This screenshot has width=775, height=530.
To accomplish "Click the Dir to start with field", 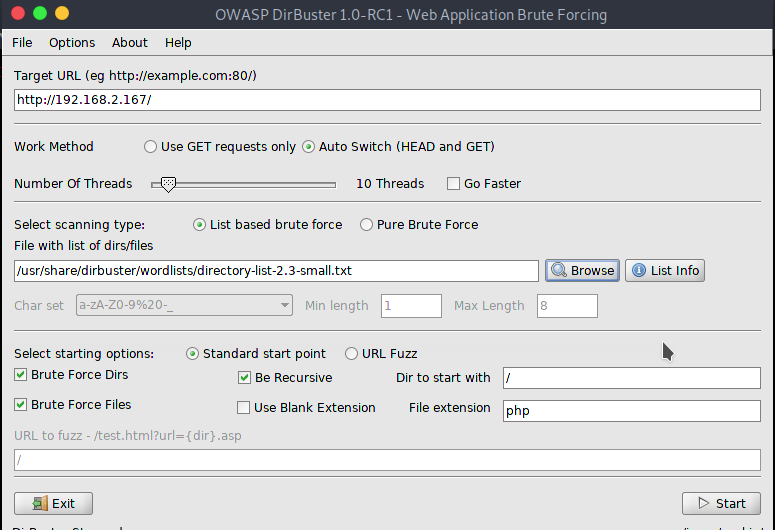I will click(x=632, y=378).
